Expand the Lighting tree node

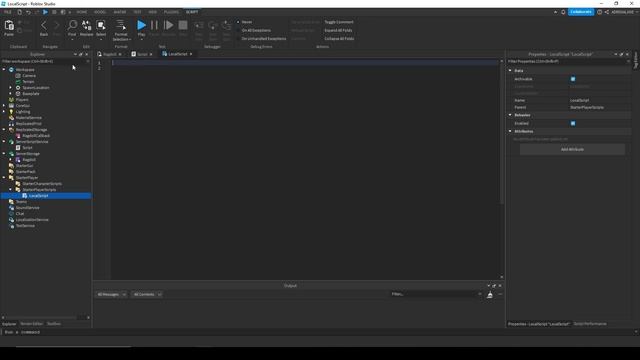point(4,111)
